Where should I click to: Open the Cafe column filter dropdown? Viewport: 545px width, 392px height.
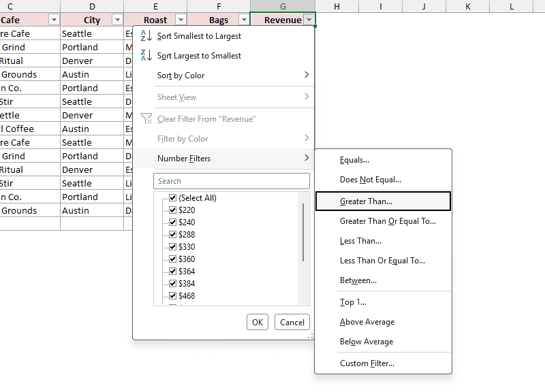pyautogui.click(x=54, y=20)
